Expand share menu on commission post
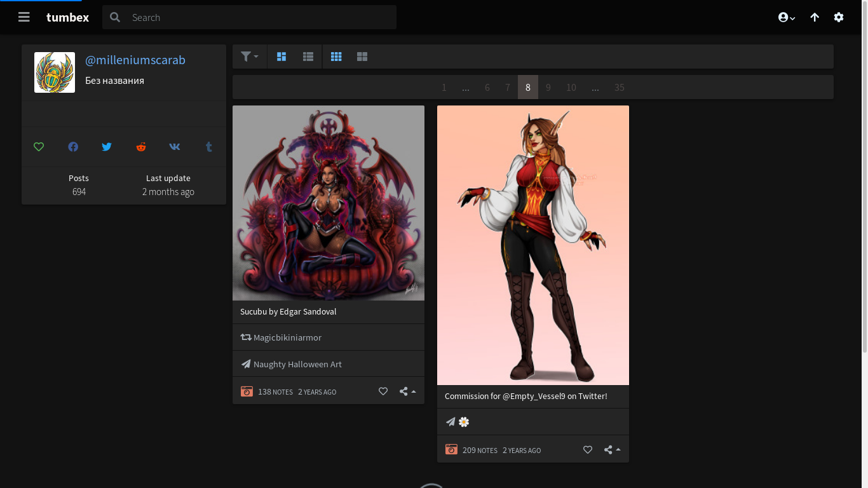Image resolution: width=868 pixels, height=488 pixels. (x=612, y=450)
